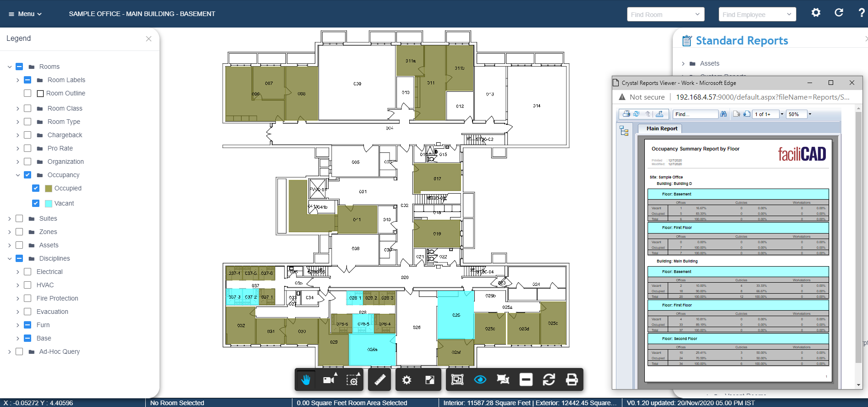Click the refresh icon in top header
The image size is (868, 407).
(x=839, y=13)
